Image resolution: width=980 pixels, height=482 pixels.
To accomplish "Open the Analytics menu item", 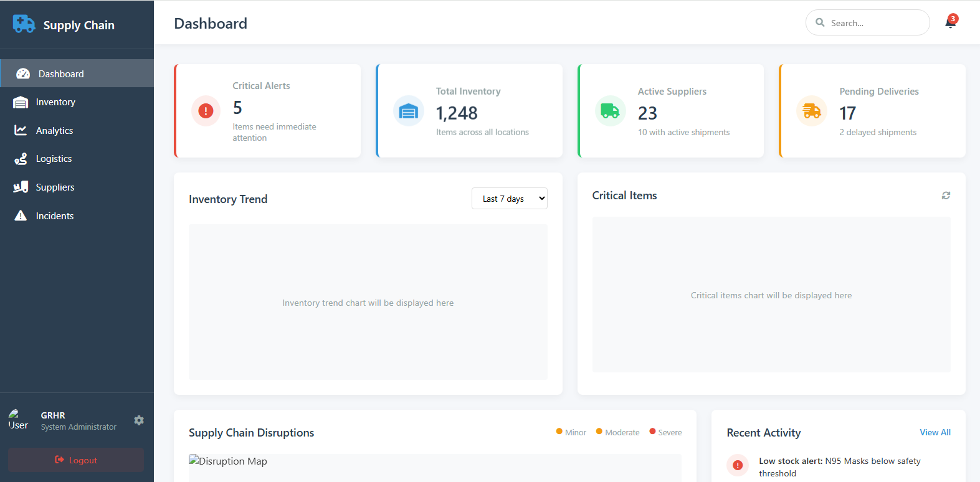I will pos(77,130).
